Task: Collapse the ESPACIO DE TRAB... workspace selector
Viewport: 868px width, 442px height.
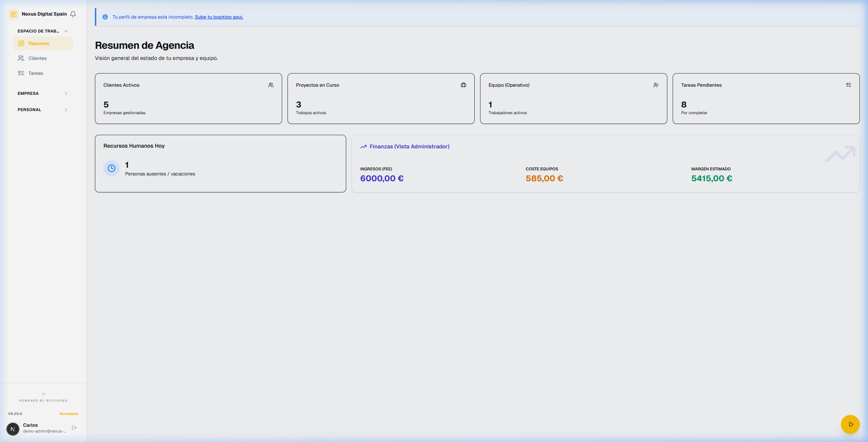Action: click(66, 31)
